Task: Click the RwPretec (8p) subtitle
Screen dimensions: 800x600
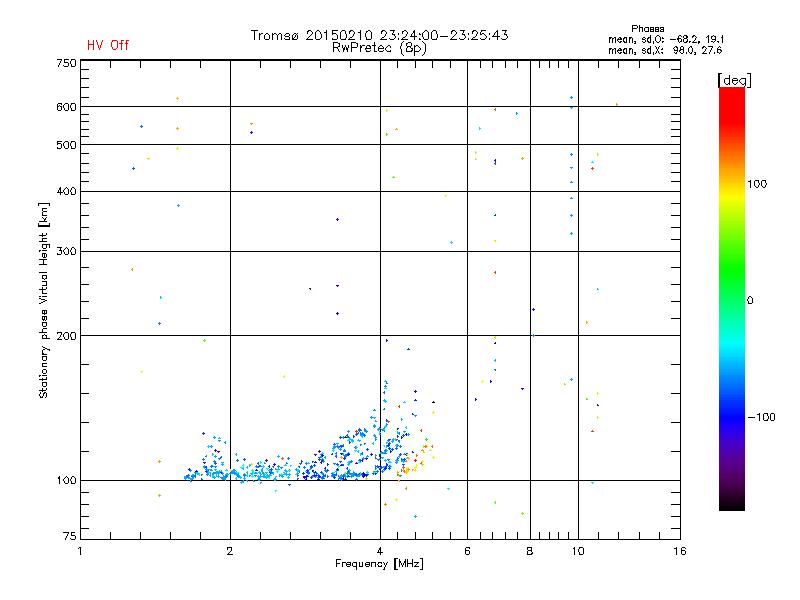Action: point(379,47)
